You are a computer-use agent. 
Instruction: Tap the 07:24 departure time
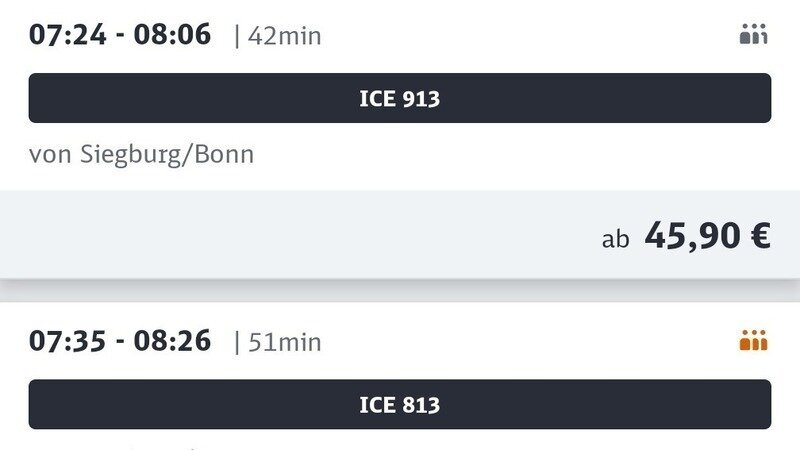[x=65, y=35]
